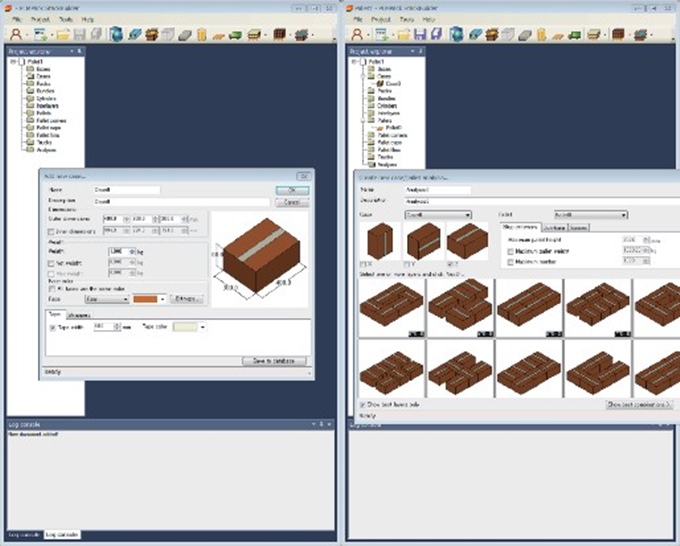Click the user icon in the left window toolbar

tap(14, 34)
